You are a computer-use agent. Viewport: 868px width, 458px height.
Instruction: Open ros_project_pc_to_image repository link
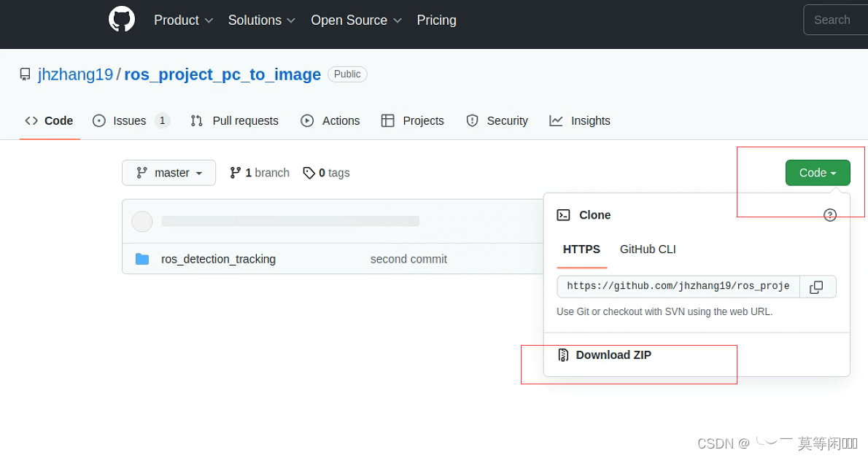(222, 74)
